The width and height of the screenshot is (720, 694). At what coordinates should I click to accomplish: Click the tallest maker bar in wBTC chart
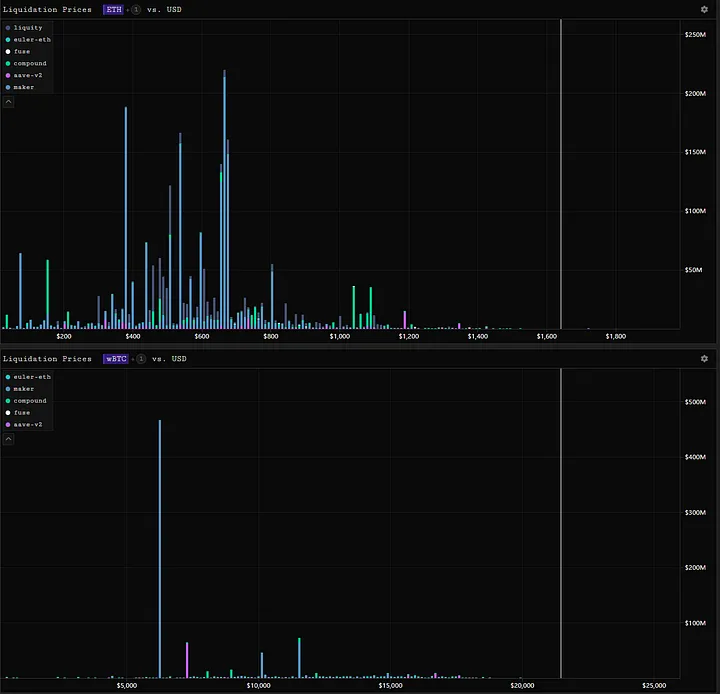click(160, 550)
